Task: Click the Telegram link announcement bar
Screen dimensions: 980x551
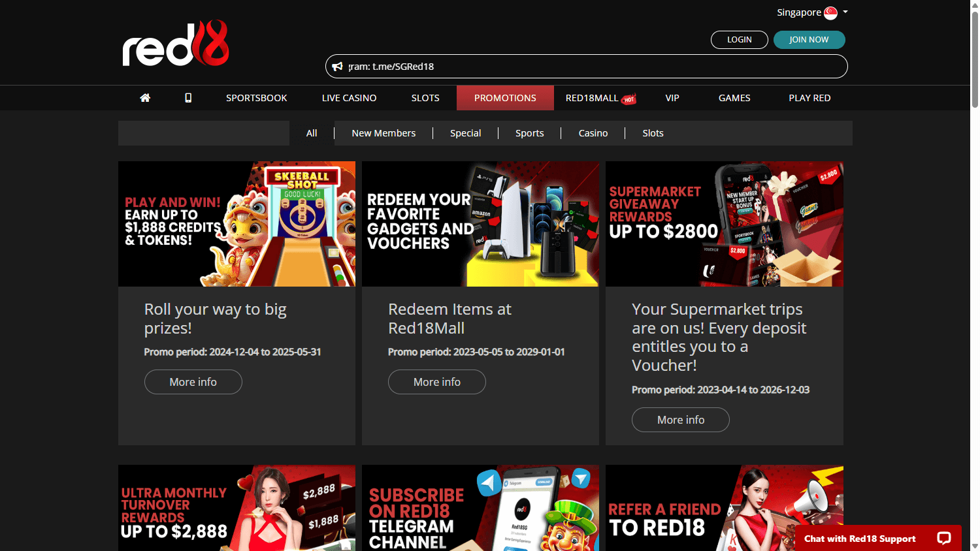Action: (x=586, y=65)
